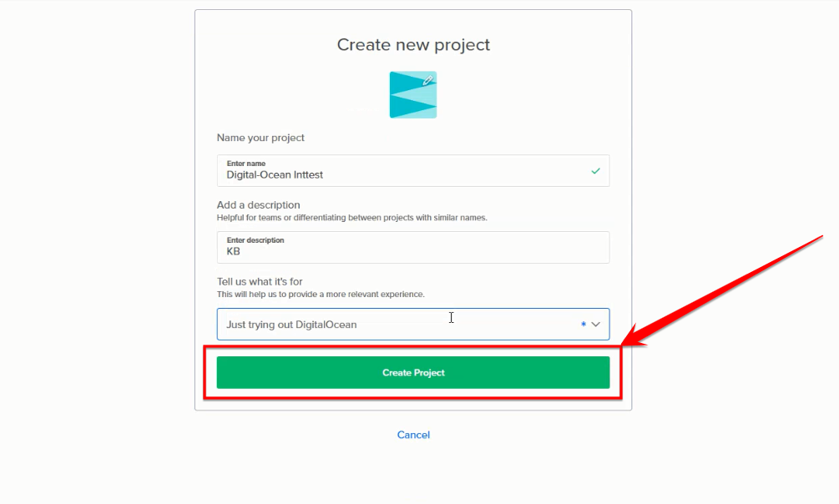
Task: Click into the KB description field
Action: coord(413,247)
